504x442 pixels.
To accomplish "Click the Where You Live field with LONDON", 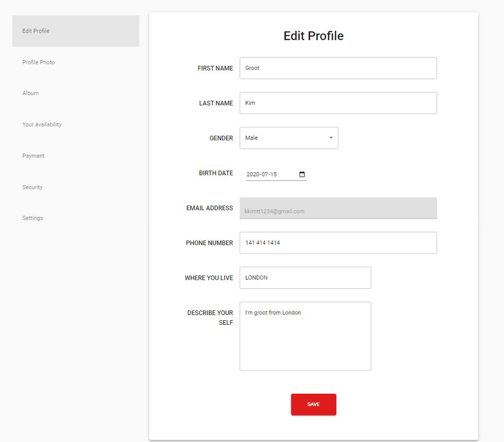I will point(305,278).
